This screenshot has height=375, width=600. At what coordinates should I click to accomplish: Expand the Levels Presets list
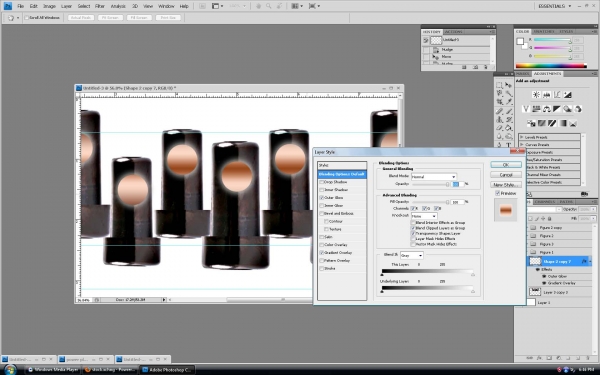pyautogui.click(x=522, y=137)
